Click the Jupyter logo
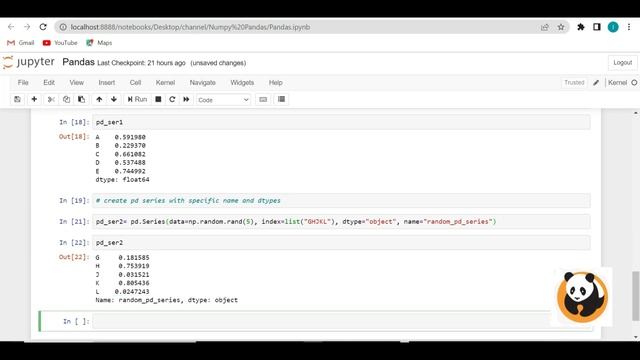The height and width of the screenshot is (360, 640). 29,62
